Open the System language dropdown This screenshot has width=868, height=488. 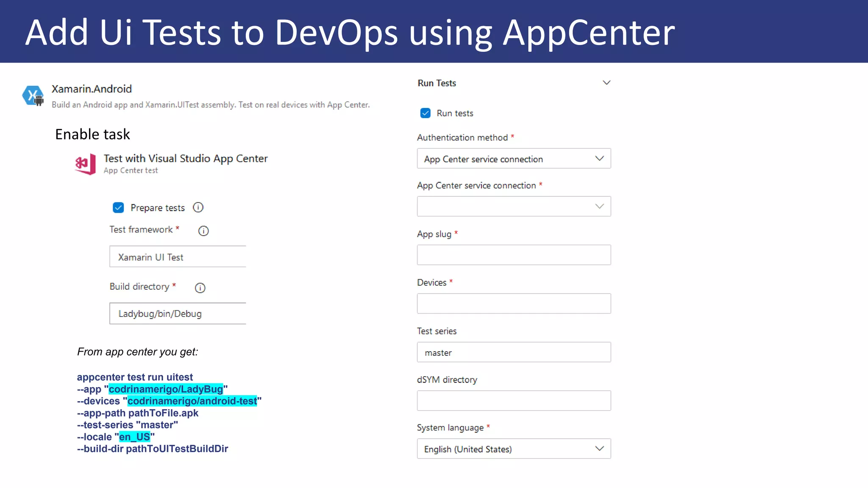click(x=514, y=449)
